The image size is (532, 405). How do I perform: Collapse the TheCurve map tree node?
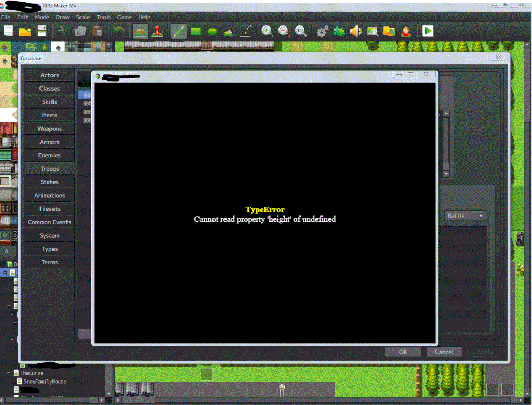(9, 373)
